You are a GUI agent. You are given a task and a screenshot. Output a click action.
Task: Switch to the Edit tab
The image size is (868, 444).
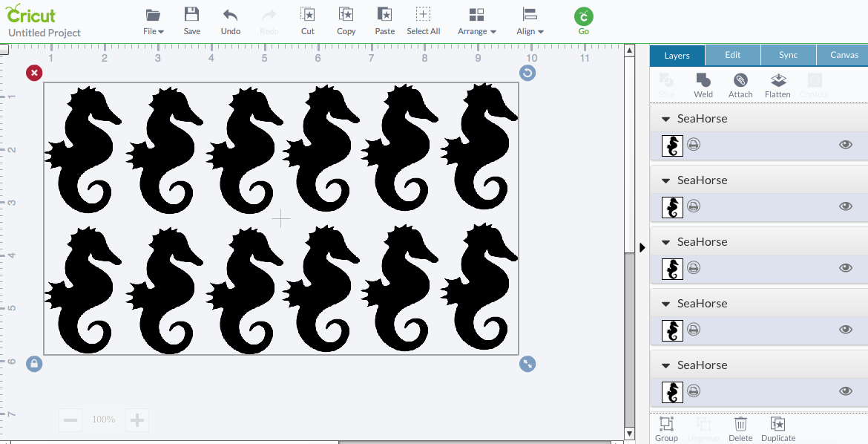pyautogui.click(x=732, y=55)
